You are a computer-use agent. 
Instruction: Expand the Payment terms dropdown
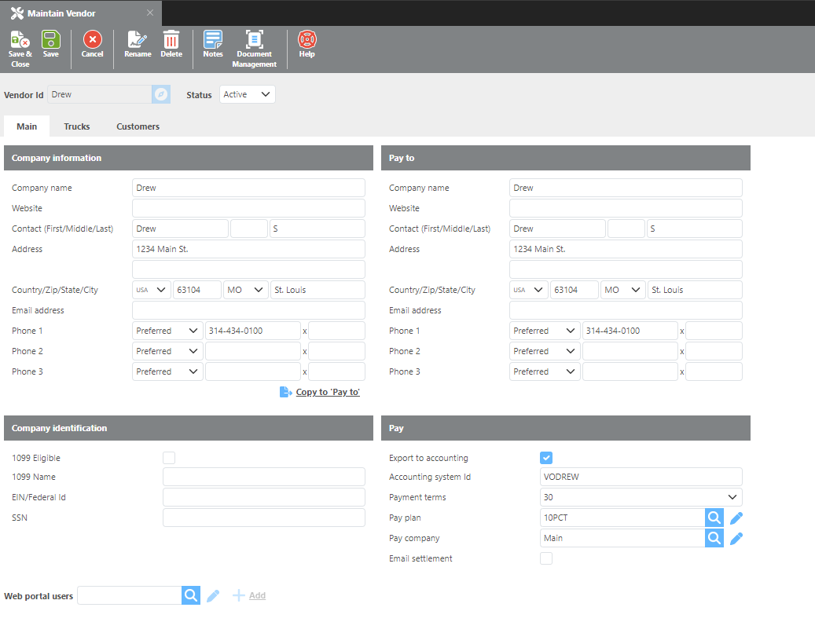[641, 497]
